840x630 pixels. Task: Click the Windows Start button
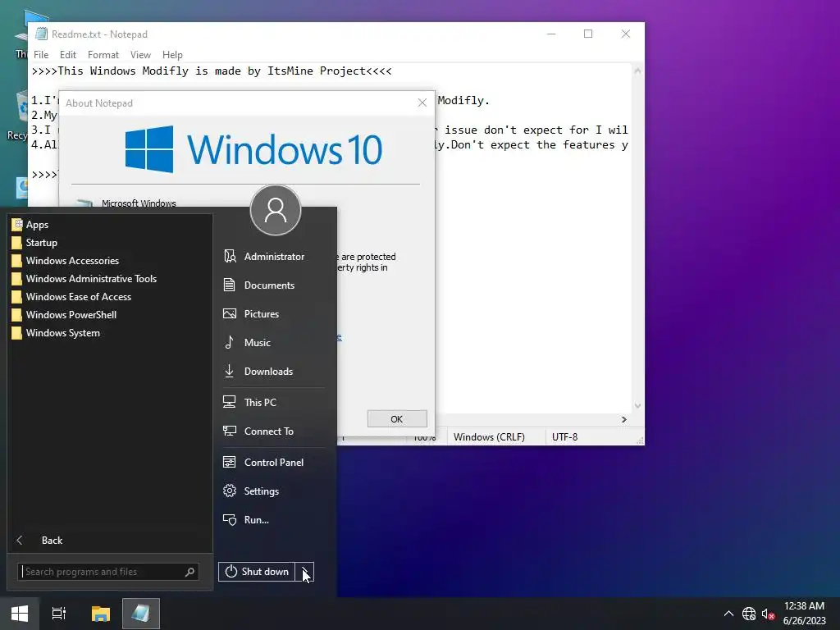(x=20, y=614)
